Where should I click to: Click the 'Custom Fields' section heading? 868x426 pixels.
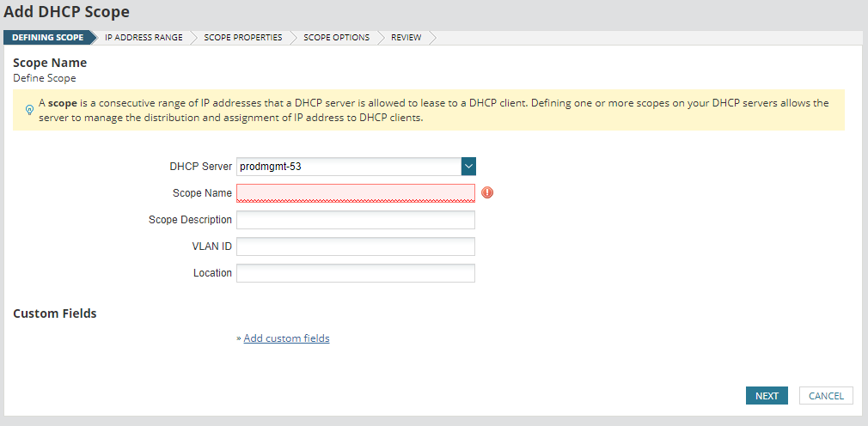tap(55, 313)
